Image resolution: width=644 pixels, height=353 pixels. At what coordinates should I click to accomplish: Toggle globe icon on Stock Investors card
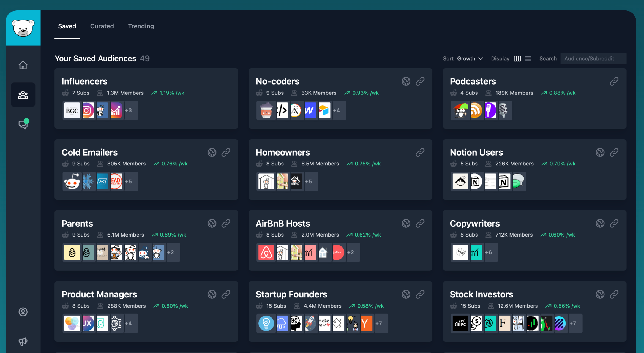click(x=600, y=294)
